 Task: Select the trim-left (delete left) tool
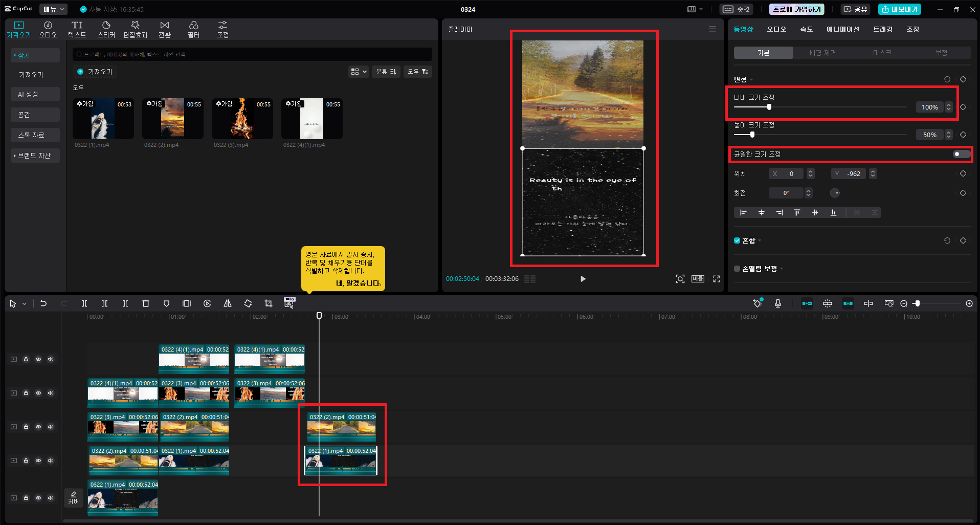(x=105, y=303)
